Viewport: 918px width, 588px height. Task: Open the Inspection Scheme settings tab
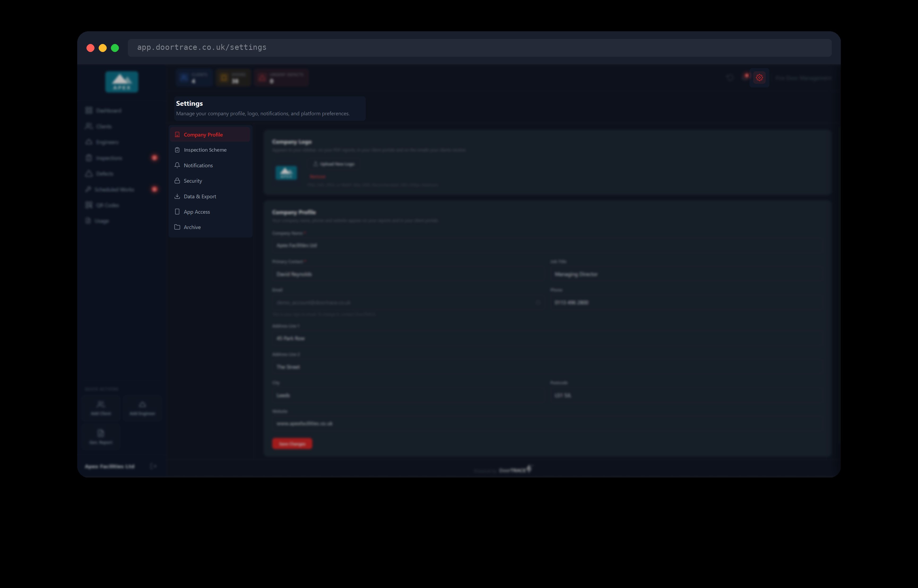[x=210, y=150]
